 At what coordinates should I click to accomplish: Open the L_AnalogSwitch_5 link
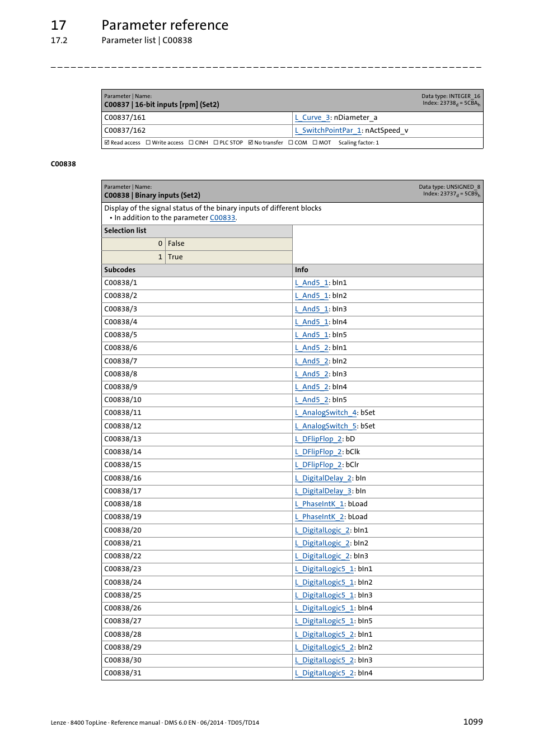pyautogui.click(x=325, y=426)
